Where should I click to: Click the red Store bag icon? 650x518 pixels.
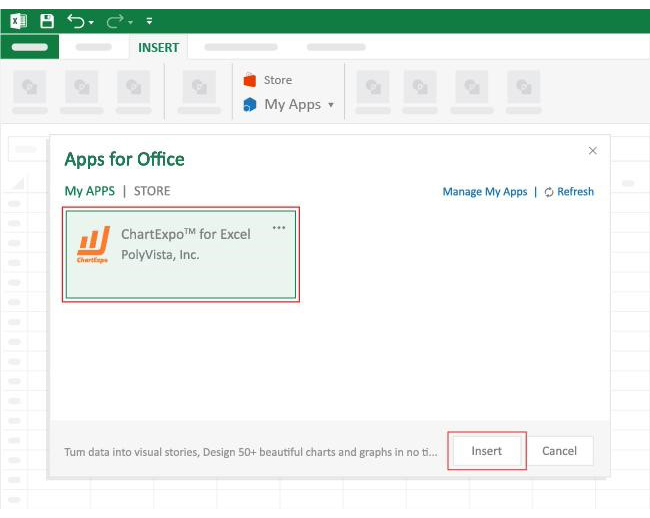point(250,80)
